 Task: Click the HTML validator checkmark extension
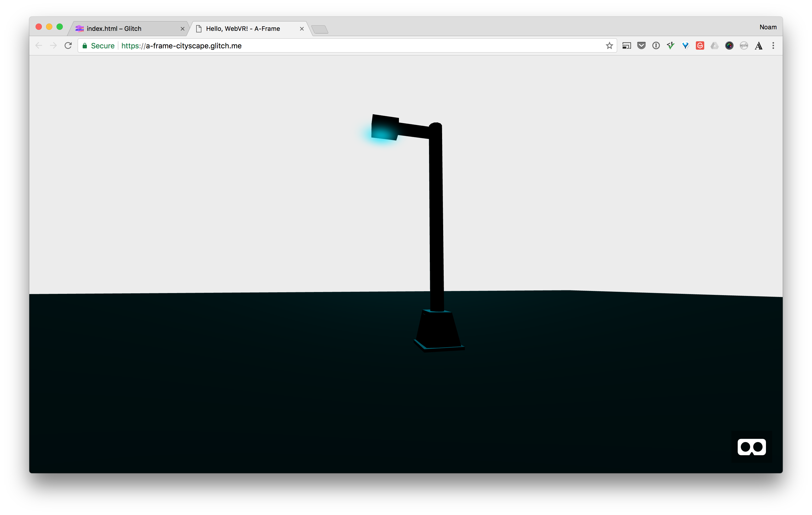pyautogui.click(x=670, y=45)
